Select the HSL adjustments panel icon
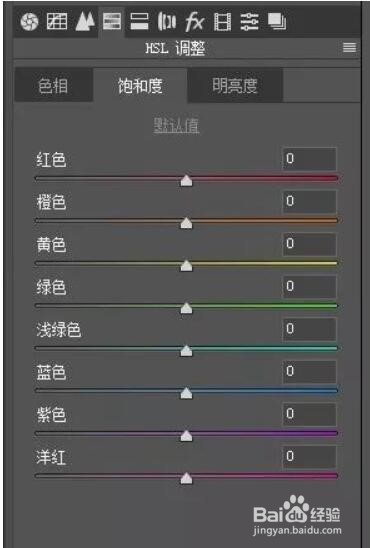The width and height of the screenshot is (370, 548). pos(112,21)
